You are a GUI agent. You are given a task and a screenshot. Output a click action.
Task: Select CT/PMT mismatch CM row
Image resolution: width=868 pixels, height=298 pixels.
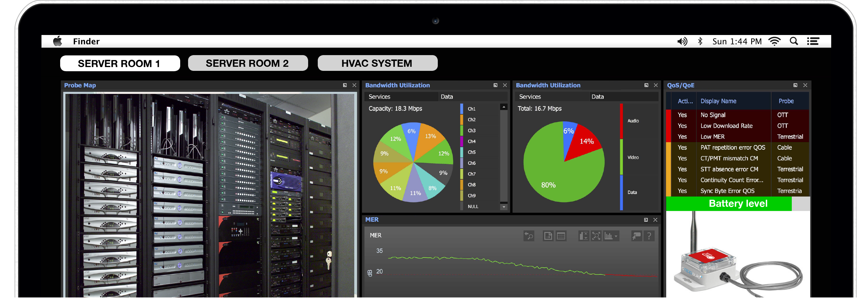tap(738, 158)
